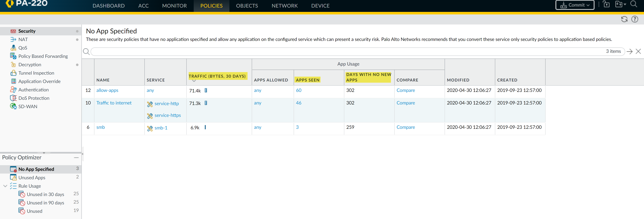Open the MONITOR tab
The height and width of the screenshot is (219, 644).
tap(174, 6)
